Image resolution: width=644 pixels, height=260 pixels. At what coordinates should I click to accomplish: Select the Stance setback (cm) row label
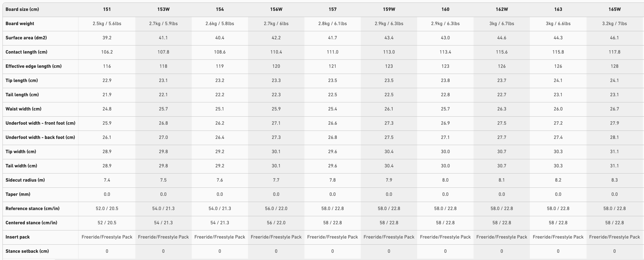click(27, 251)
